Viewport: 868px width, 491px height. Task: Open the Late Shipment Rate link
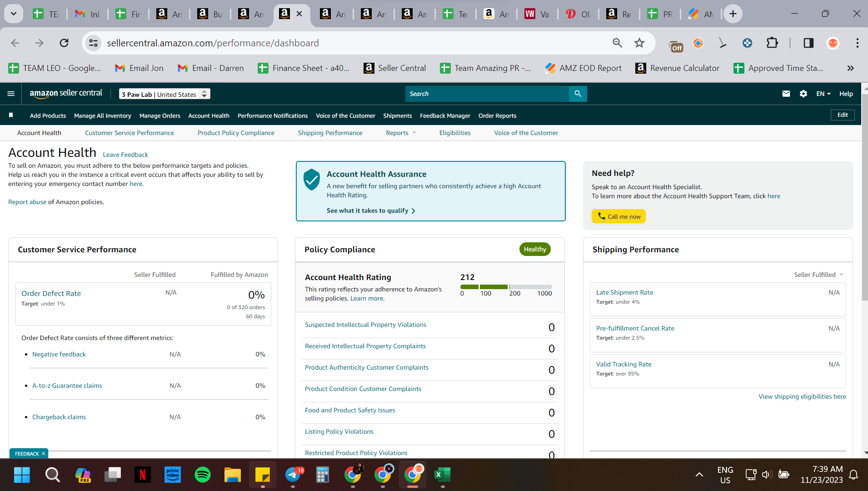point(624,292)
